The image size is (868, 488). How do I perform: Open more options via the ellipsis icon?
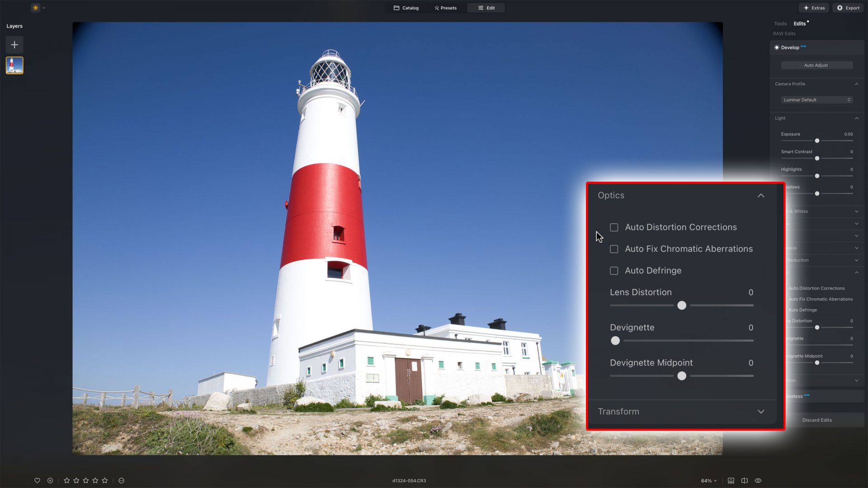click(121, 480)
